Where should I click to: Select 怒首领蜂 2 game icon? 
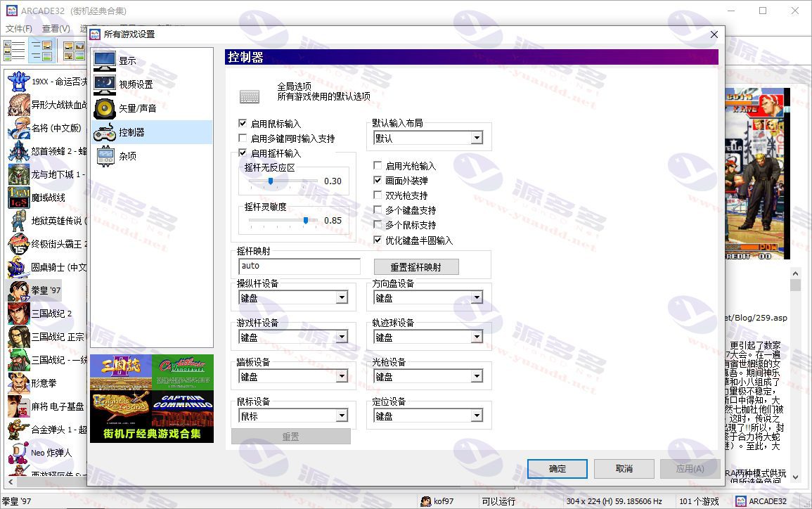pyautogui.click(x=19, y=151)
